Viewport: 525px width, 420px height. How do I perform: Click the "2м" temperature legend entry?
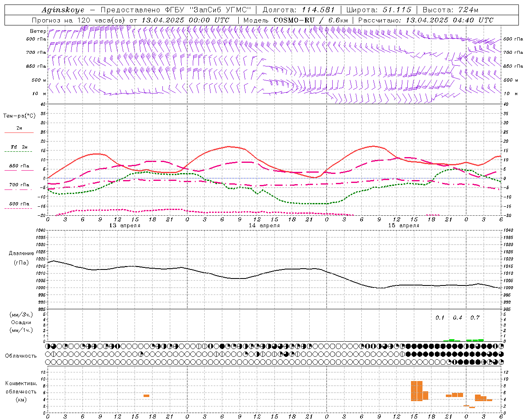click(x=19, y=128)
